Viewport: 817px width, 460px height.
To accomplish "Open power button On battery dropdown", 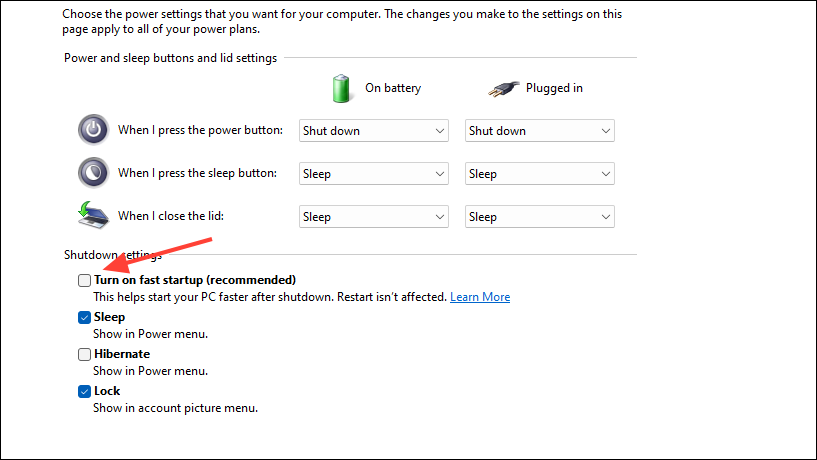I will click(374, 131).
